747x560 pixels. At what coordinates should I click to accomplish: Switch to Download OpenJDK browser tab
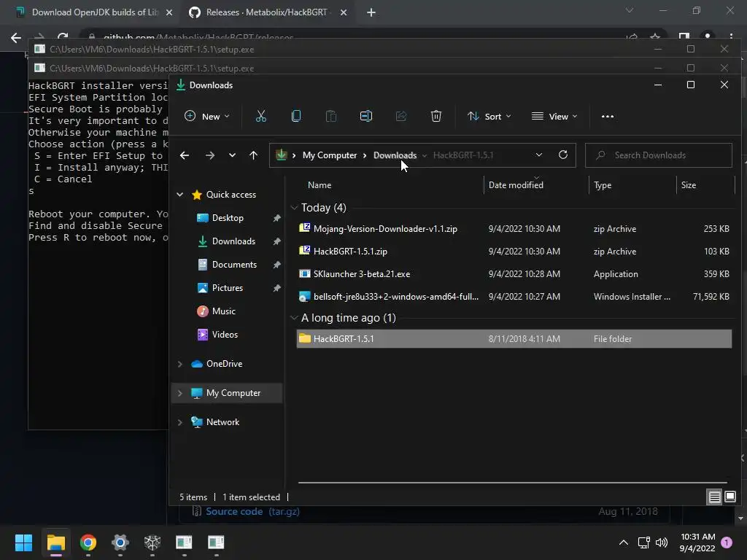click(x=94, y=12)
